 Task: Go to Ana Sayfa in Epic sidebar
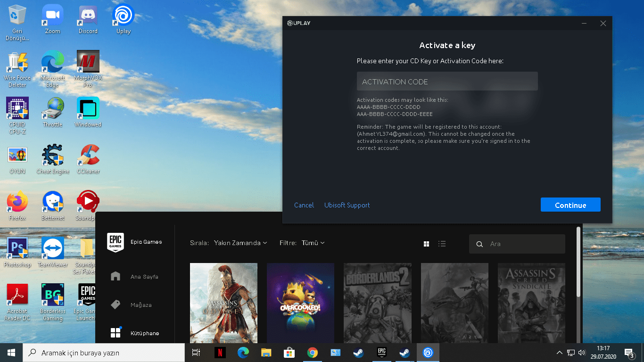[x=135, y=277]
